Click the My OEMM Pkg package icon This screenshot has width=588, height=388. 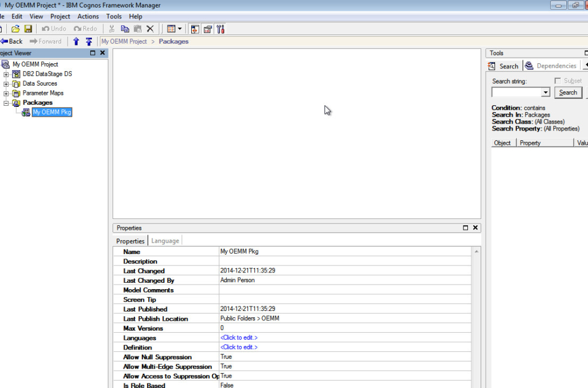[x=26, y=112]
